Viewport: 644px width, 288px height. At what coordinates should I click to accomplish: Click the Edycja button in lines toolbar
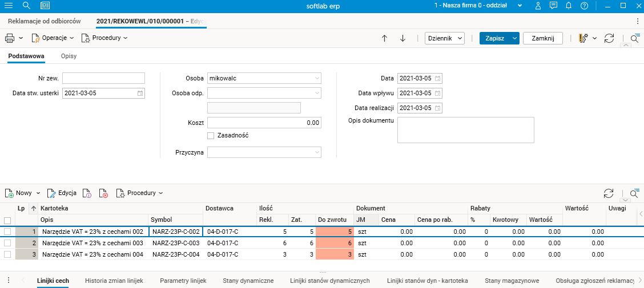[62, 193]
